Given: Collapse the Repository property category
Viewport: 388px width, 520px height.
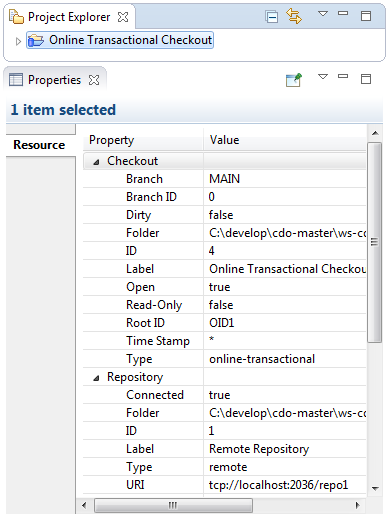Looking at the screenshot, I should tap(96, 378).
